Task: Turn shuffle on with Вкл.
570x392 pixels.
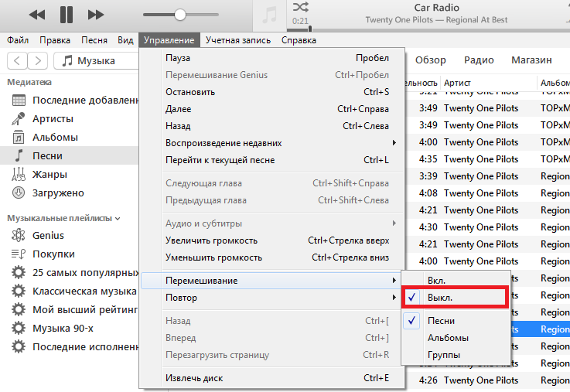Action: pyautogui.click(x=456, y=281)
